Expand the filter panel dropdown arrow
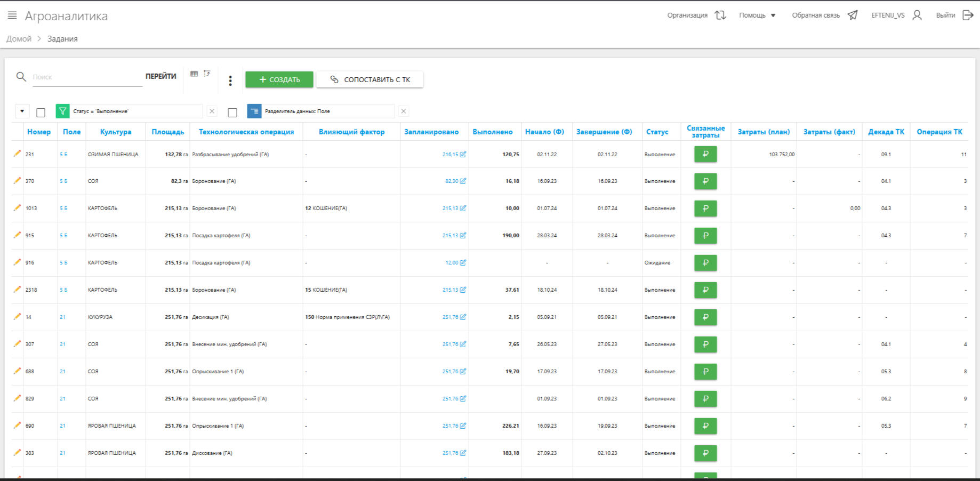Viewport: 980px width, 481px height. 22,111
